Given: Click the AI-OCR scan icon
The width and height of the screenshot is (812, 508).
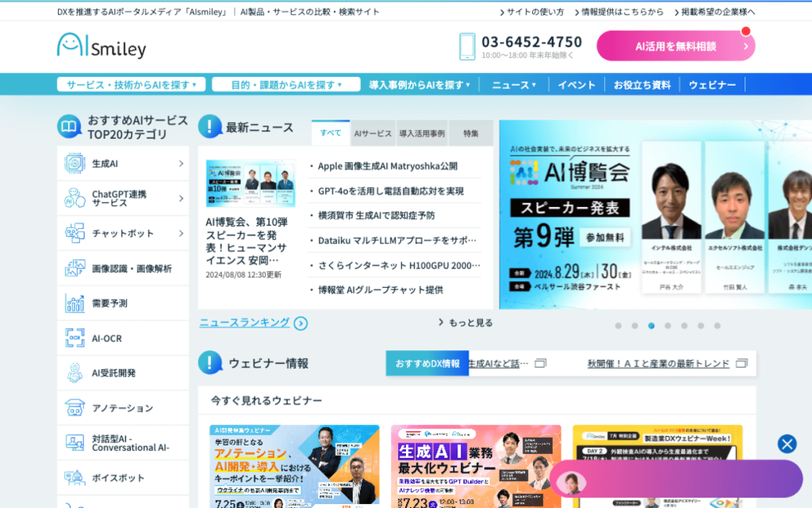Looking at the screenshot, I should pos(75,338).
